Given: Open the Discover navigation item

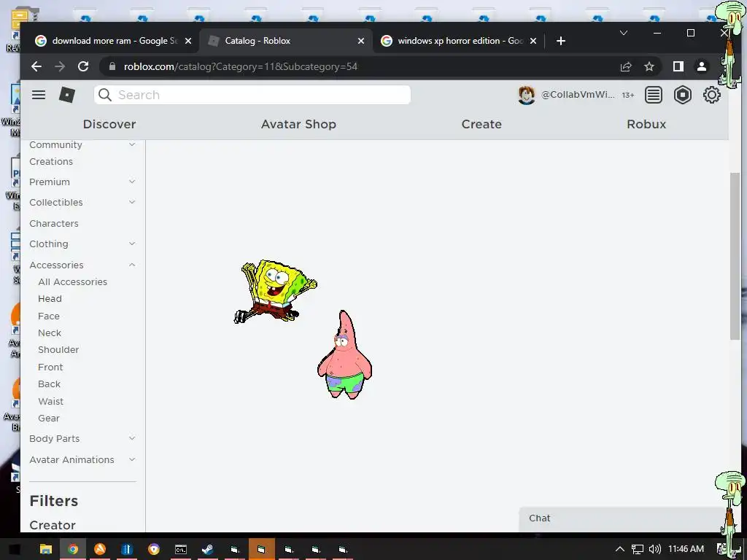Looking at the screenshot, I should tap(109, 124).
